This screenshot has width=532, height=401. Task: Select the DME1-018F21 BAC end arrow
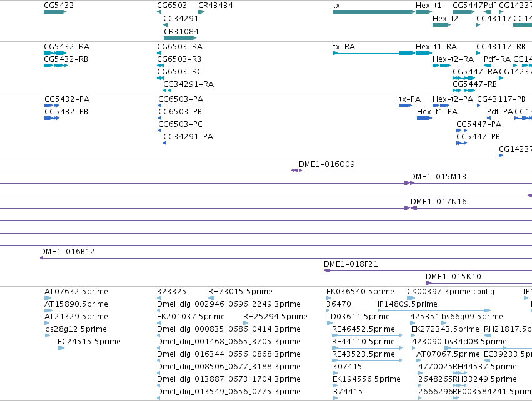click(327, 270)
